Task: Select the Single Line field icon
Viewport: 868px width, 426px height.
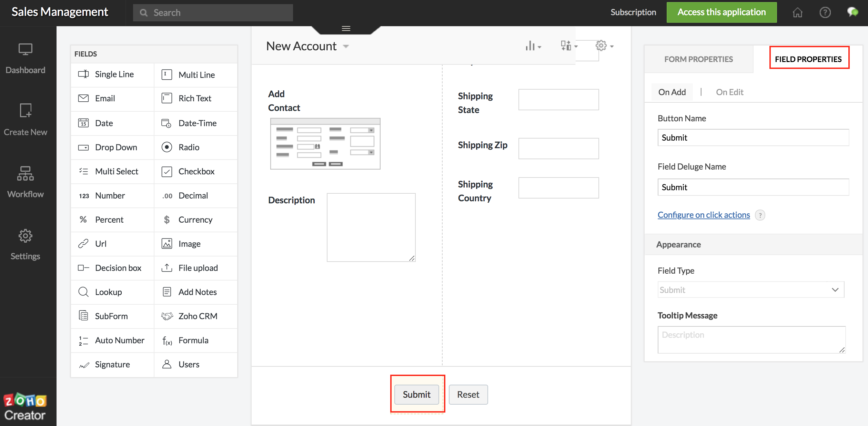Action: [83, 74]
